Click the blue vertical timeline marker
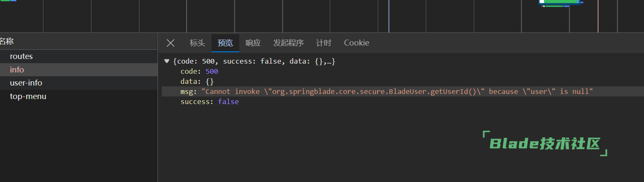644x182 pixels. (389, 16)
